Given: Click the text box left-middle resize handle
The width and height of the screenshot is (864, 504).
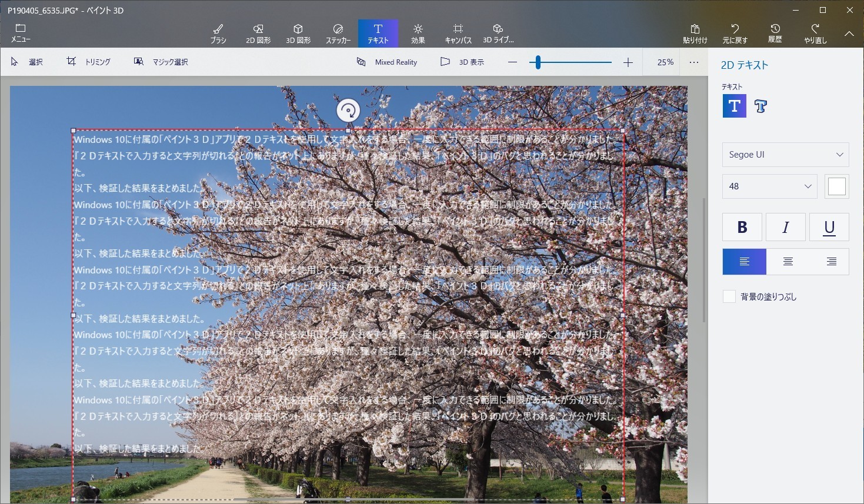Looking at the screenshot, I should click(x=73, y=315).
